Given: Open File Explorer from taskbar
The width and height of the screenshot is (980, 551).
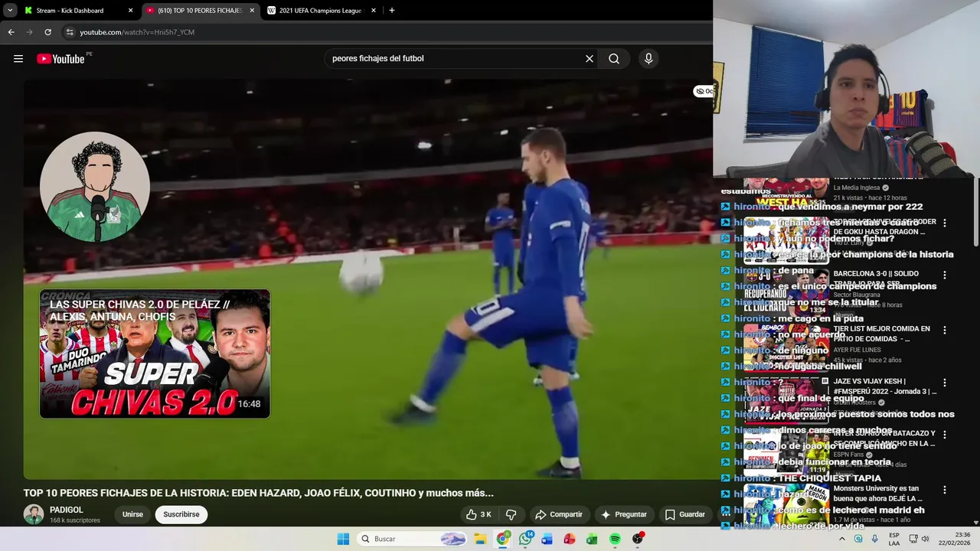Looking at the screenshot, I should point(480,539).
